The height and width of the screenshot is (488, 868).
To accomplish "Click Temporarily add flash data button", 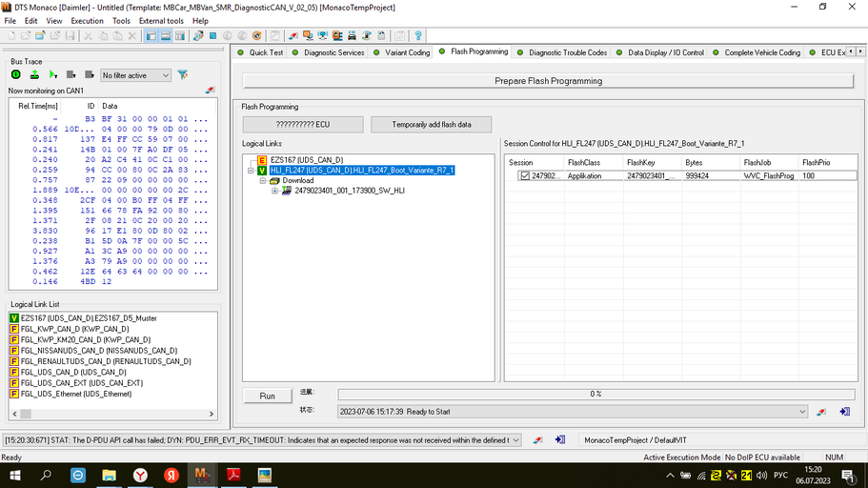I will (x=432, y=125).
